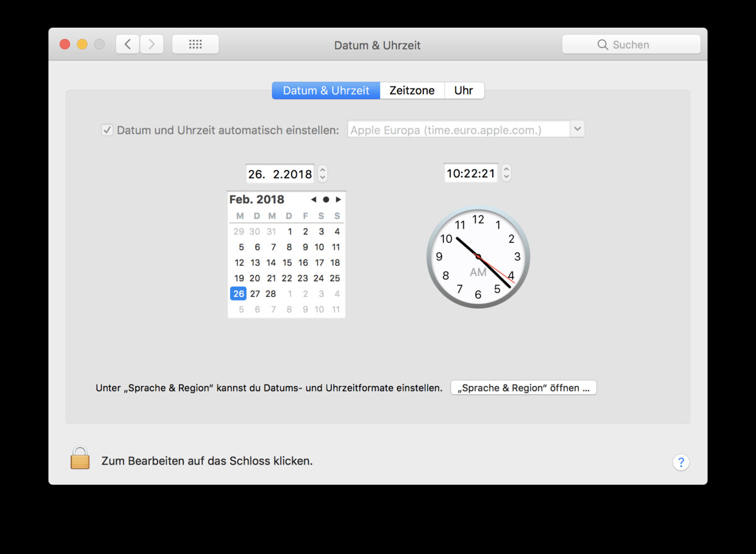Switch to the Zeitzone tab
Screen dimensions: 756x554
pos(412,90)
